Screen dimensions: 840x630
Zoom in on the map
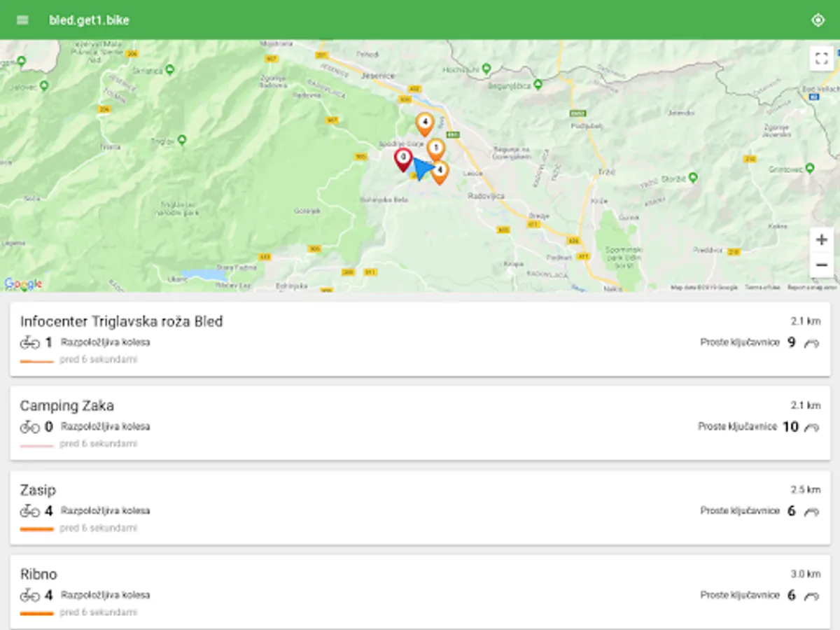click(x=822, y=239)
